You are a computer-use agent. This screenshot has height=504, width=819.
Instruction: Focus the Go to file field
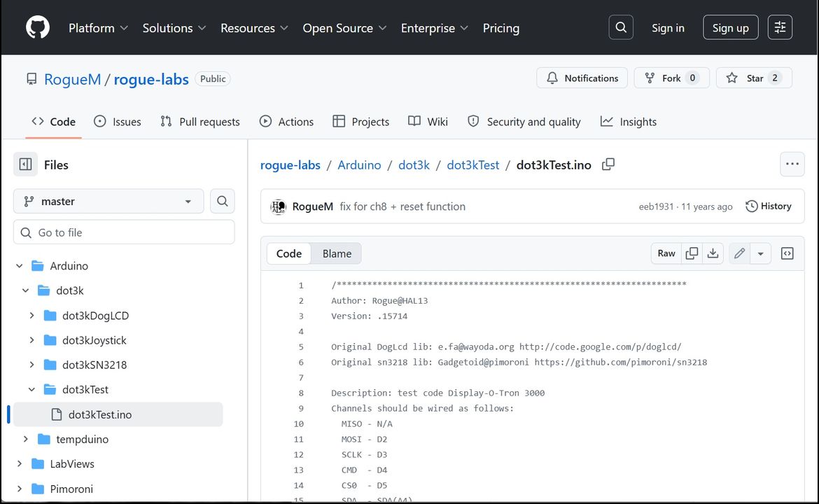pyautogui.click(x=124, y=232)
